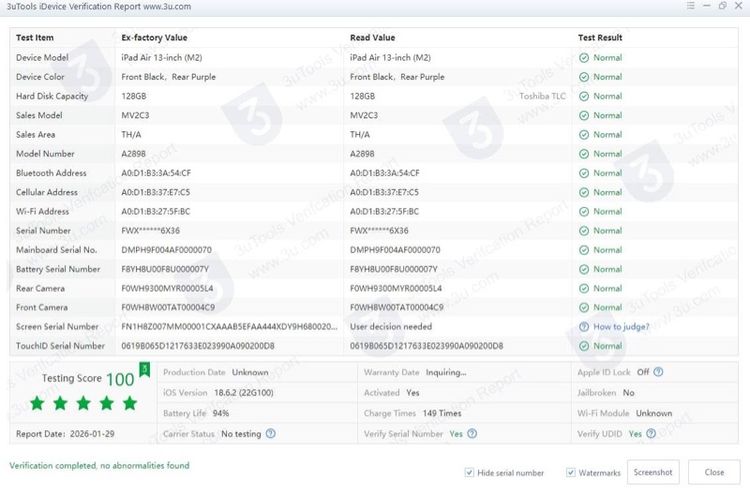The height and width of the screenshot is (494, 750).
Task: Click the Close button
Action: point(714,472)
